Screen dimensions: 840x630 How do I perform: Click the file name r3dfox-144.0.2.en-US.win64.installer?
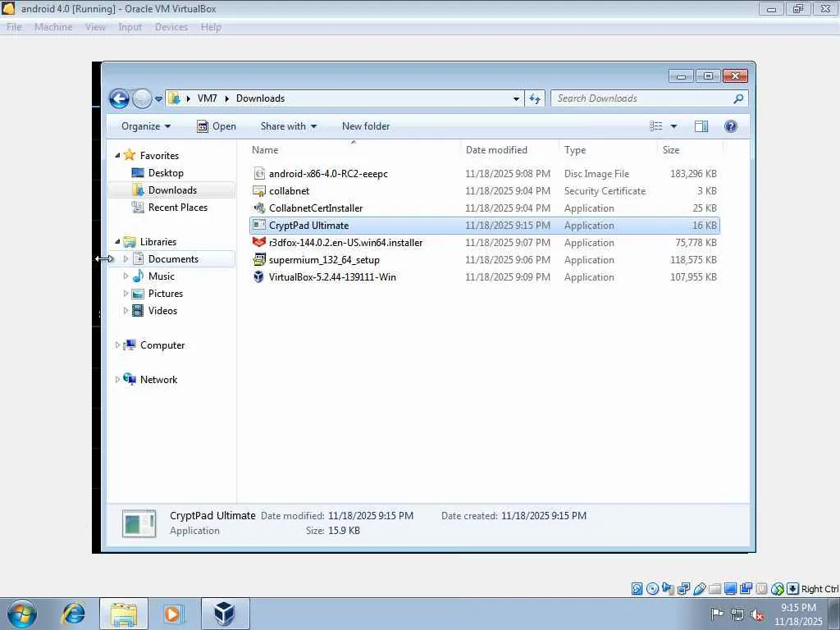pyautogui.click(x=345, y=243)
